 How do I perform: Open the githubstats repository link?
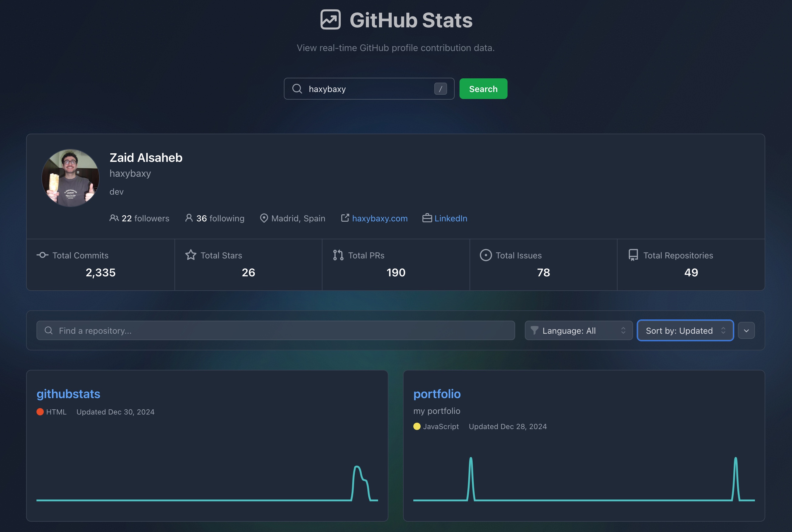pyautogui.click(x=68, y=394)
